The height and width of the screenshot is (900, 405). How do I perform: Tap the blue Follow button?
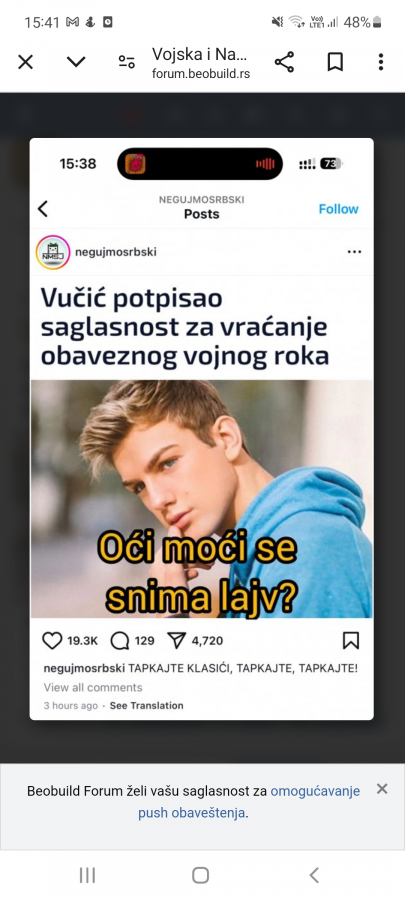[338, 209]
